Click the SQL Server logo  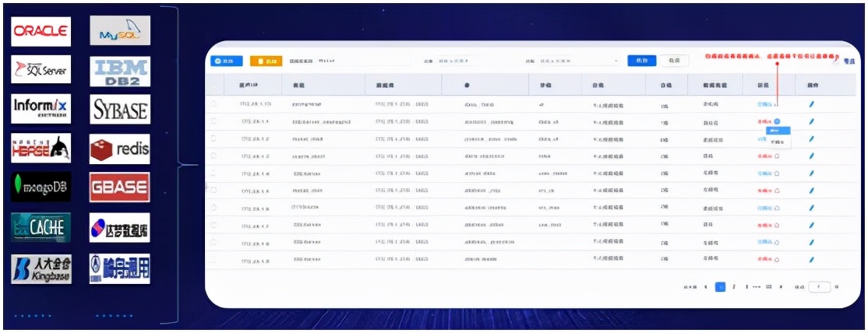click(x=41, y=69)
